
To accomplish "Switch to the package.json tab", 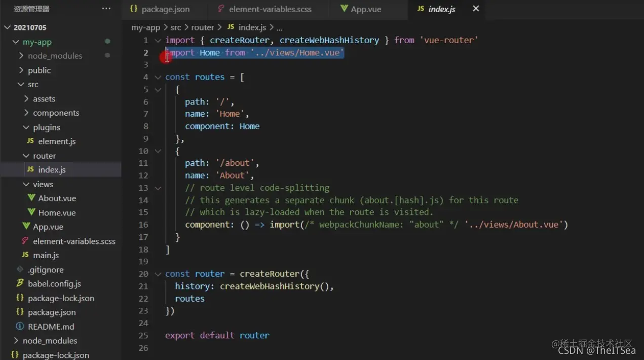I will pyautogui.click(x=165, y=9).
